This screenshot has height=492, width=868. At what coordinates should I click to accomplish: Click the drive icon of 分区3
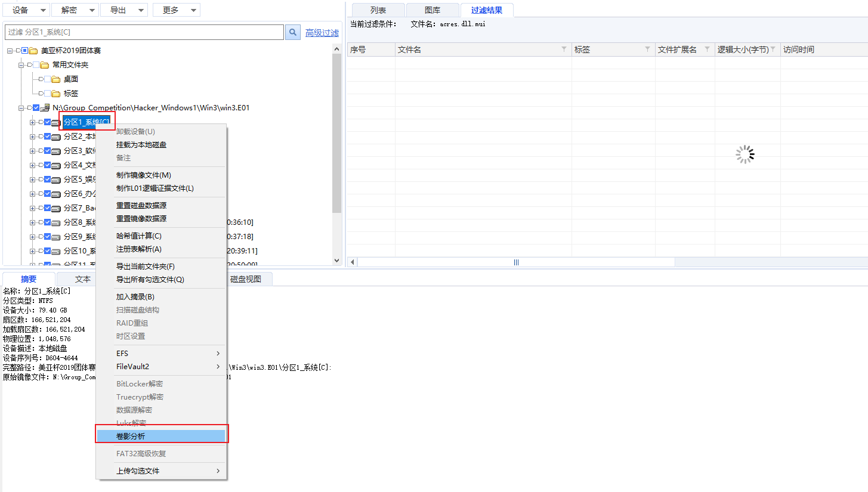(x=56, y=151)
